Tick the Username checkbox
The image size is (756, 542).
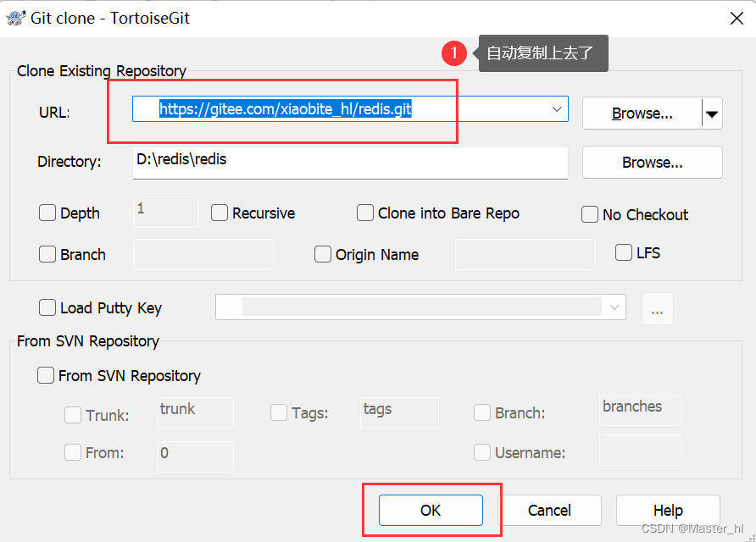tap(482, 452)
